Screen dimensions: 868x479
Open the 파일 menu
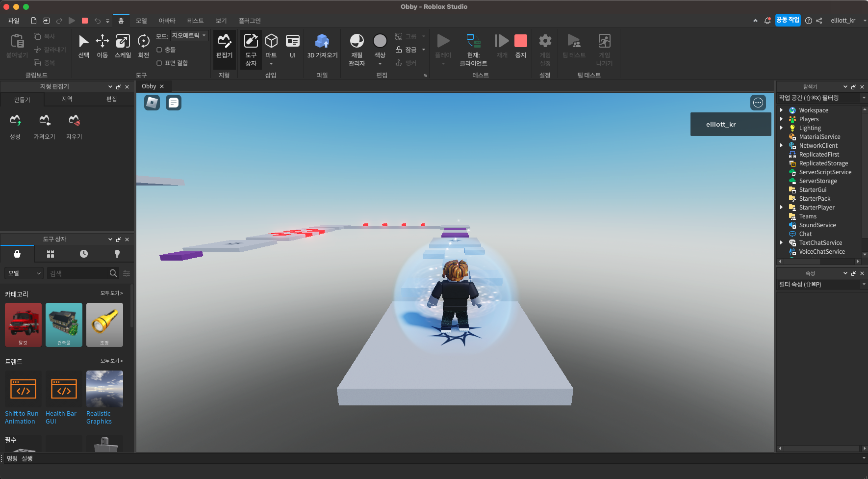coord(14,21)
